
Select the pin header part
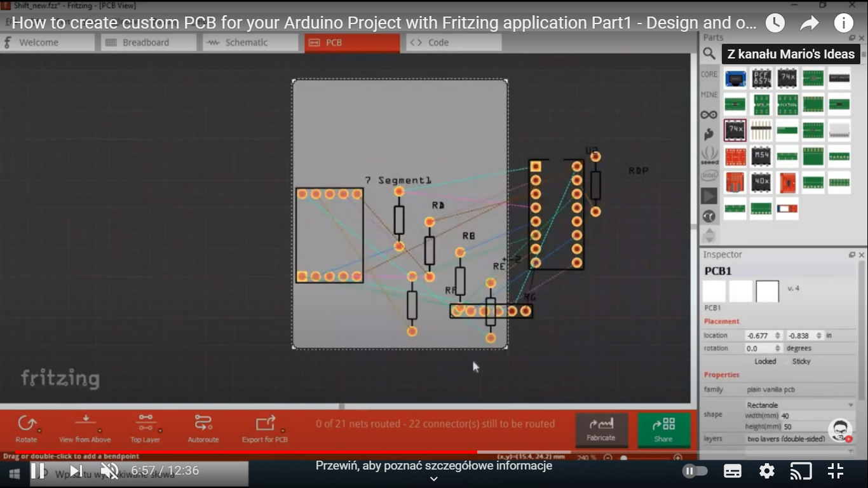coord(761,130)
